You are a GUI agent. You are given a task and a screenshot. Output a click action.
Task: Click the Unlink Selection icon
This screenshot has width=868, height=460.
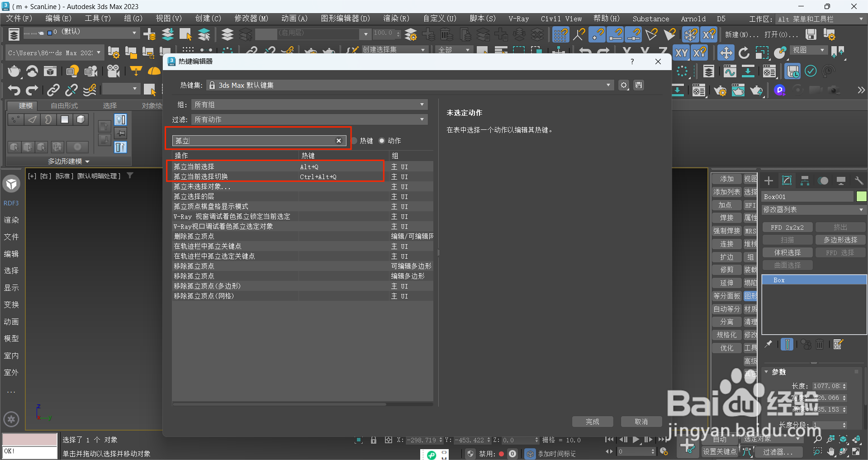pyautogui.click(x=71, y=90)
